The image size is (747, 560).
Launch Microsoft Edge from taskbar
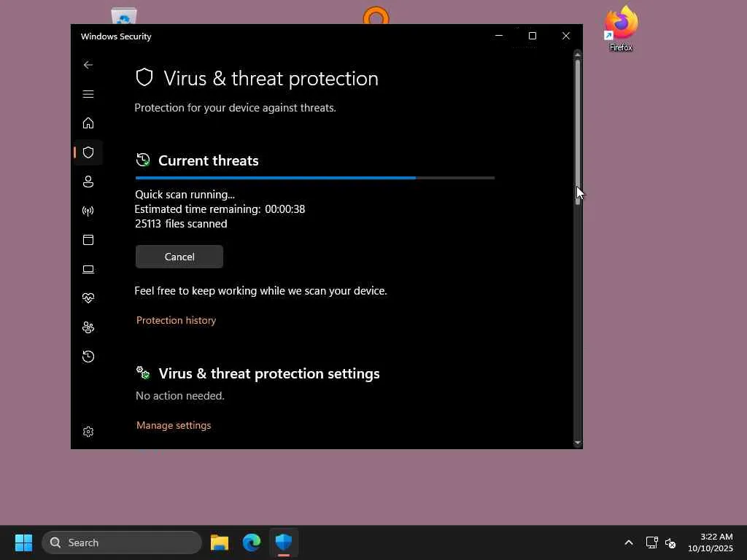coord(252,542)
